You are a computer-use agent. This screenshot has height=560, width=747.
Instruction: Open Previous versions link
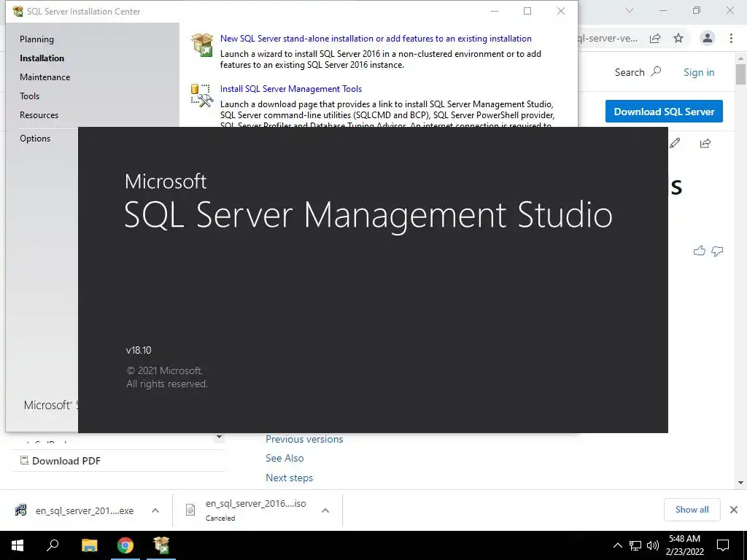[304, 439]
